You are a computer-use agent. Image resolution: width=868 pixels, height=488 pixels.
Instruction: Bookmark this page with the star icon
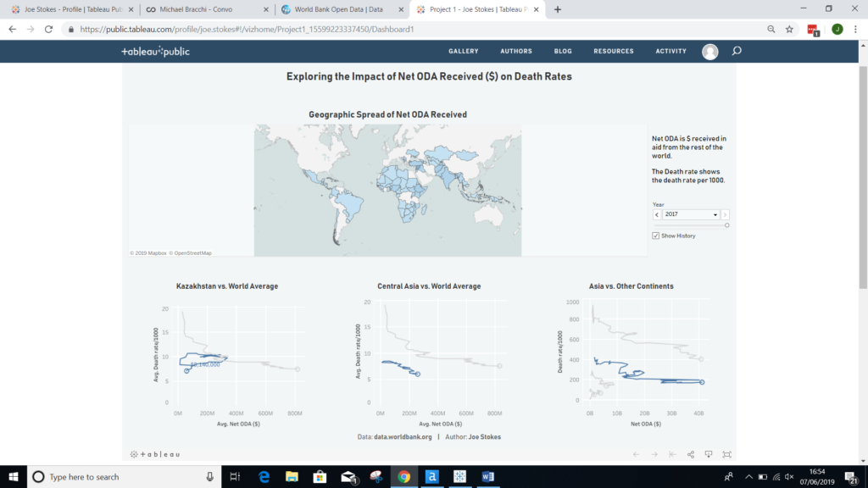[x=789, y=29]
